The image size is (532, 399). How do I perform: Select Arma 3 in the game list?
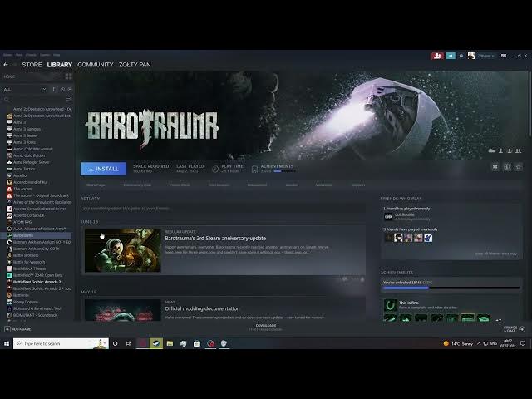tap(19, 122)
